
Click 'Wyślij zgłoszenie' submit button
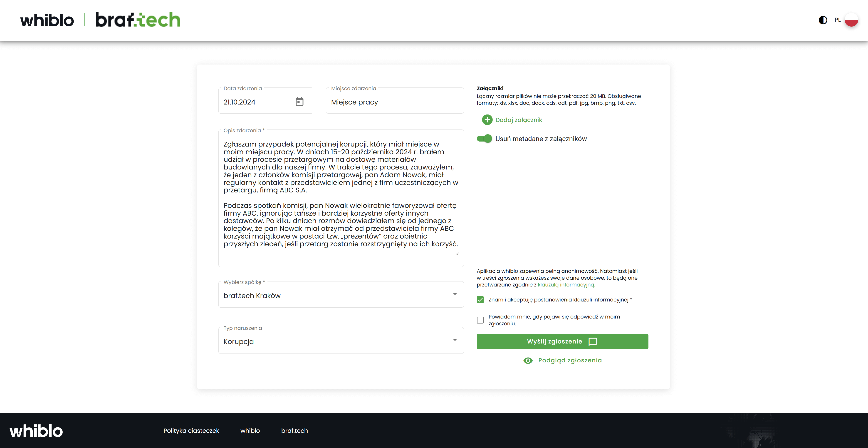coord(562,341)
